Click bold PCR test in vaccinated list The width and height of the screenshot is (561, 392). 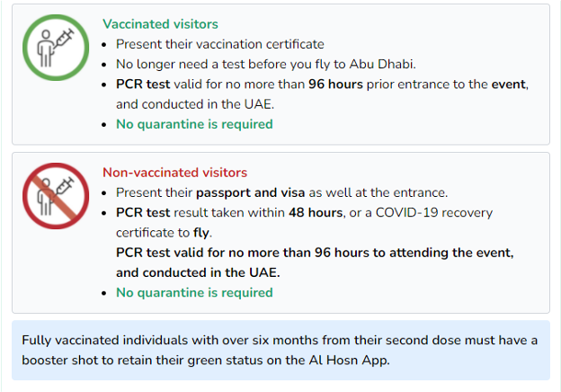click(143, 84)
